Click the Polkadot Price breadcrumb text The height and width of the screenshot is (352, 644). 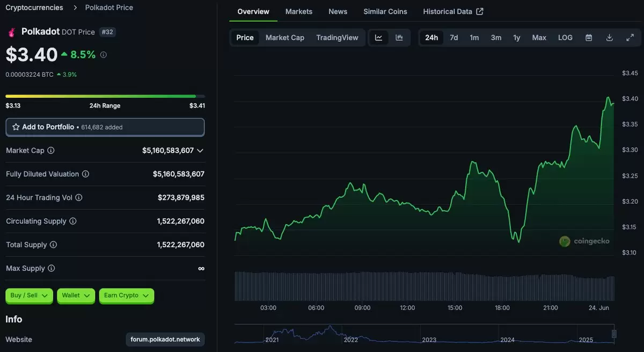[x=109, y=8]
